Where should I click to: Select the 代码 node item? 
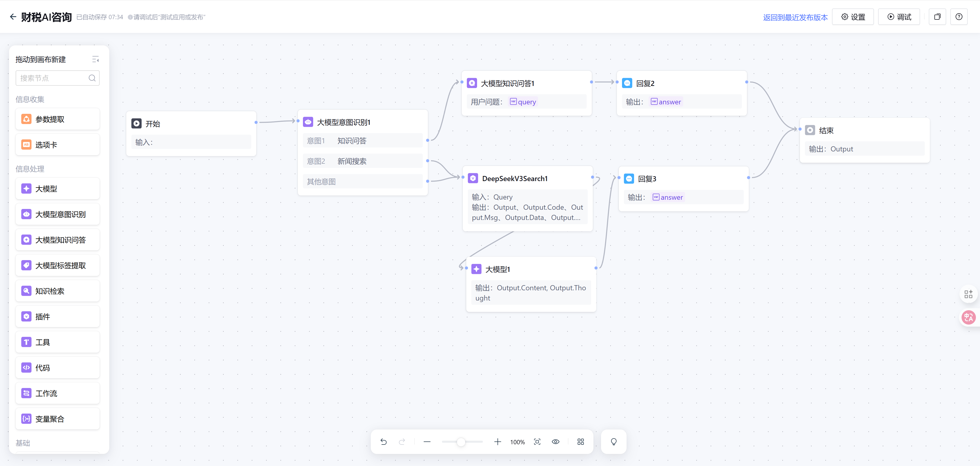(57, 368)
